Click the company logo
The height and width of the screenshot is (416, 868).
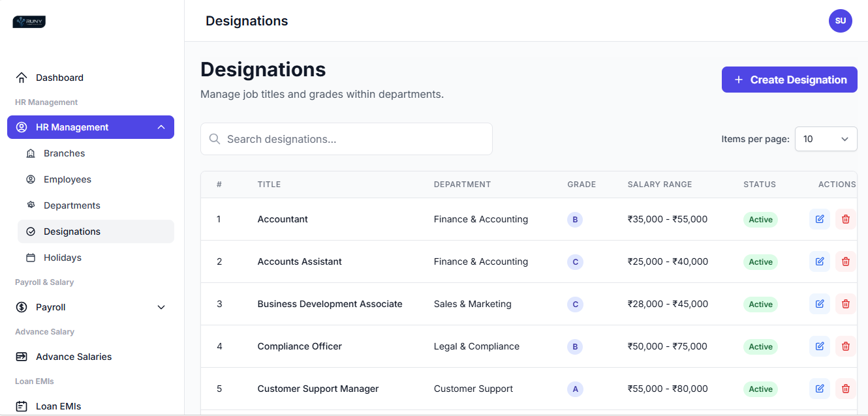pyautogui.click(x=29, y=22)
